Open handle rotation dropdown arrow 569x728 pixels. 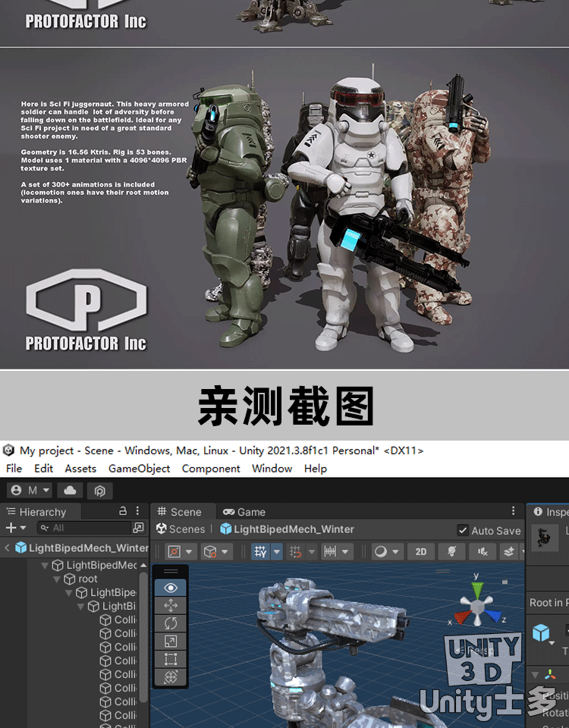pos(225,551)
